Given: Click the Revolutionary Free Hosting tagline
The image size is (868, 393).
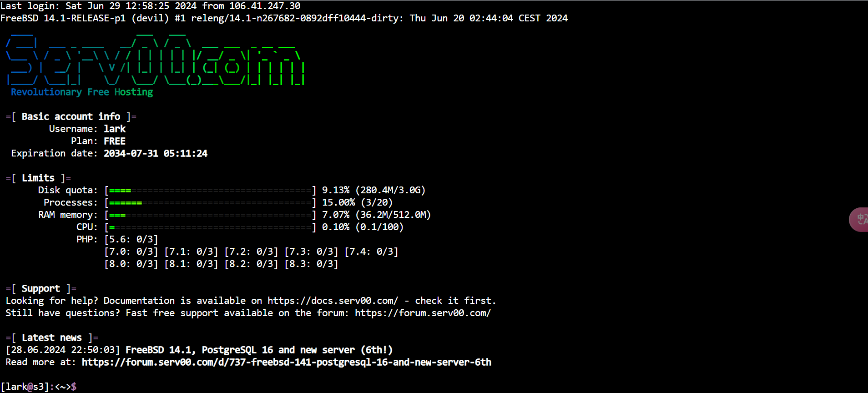Looking at the screenshot, I should pos(82,92).
